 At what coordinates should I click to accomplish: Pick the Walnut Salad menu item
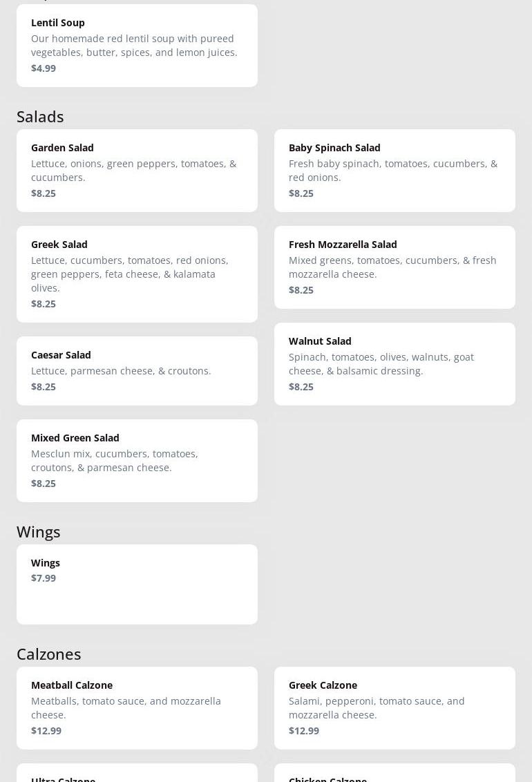point(395,363)
